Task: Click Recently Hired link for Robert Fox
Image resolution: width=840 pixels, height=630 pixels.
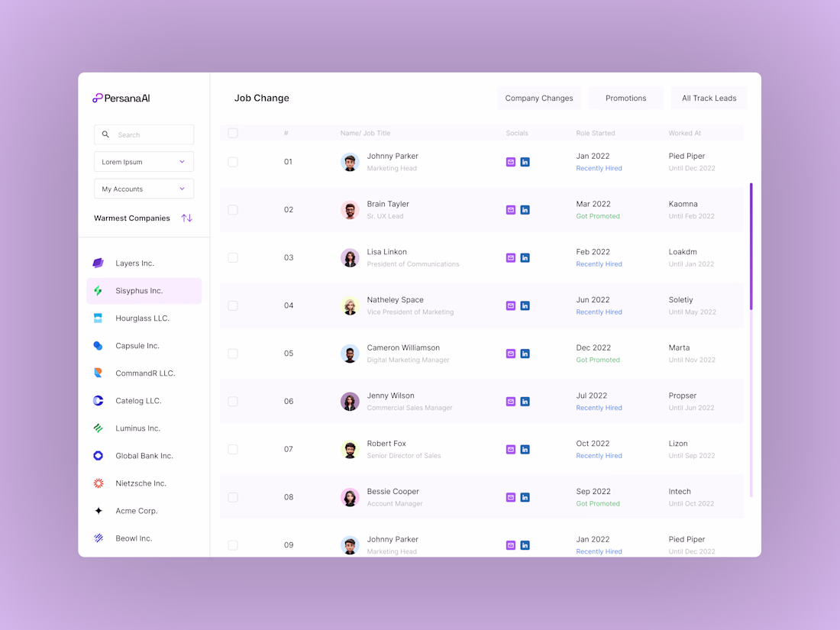Action: coord(599,456)
